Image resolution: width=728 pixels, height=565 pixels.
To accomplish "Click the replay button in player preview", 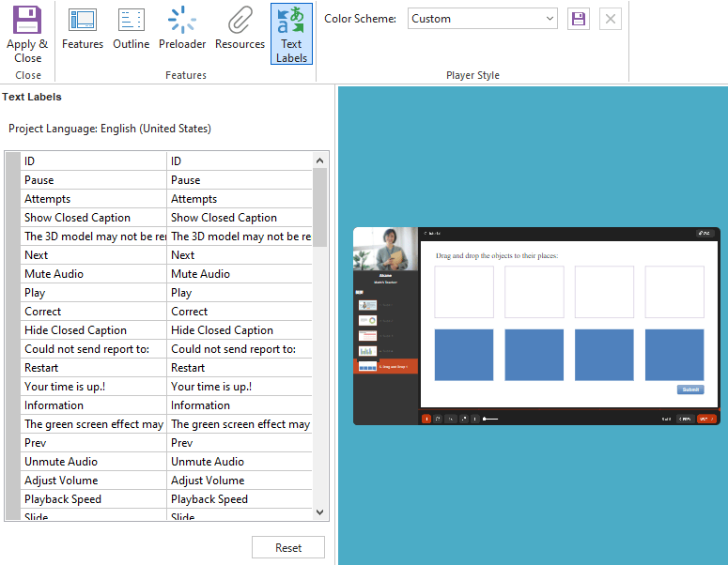I will [438, 419].
